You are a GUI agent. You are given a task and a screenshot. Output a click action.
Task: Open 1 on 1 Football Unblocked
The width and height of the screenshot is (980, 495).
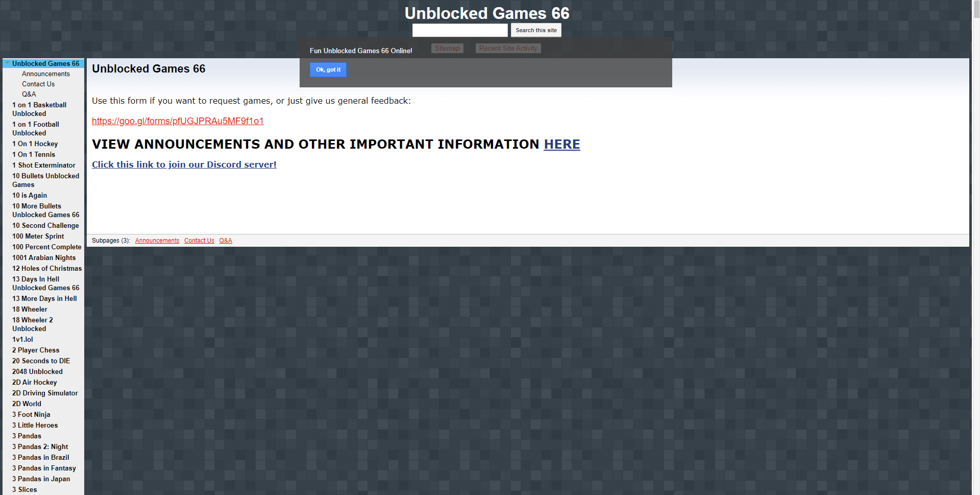pyautogui.click(x=36, y=129)
